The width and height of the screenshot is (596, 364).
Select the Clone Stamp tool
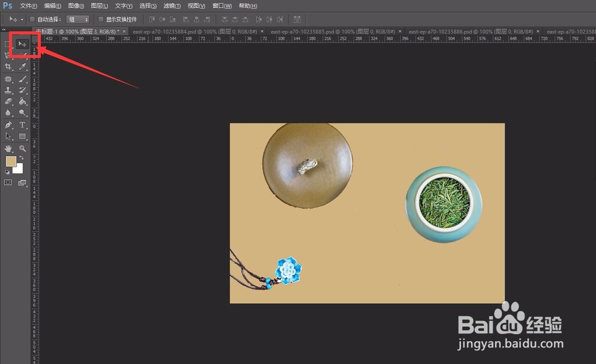[8, 91]
